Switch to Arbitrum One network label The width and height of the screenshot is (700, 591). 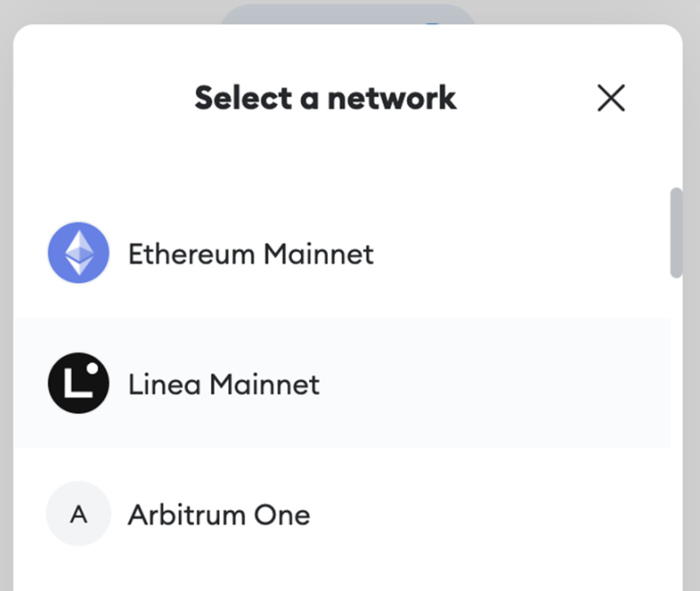point(218,515)
